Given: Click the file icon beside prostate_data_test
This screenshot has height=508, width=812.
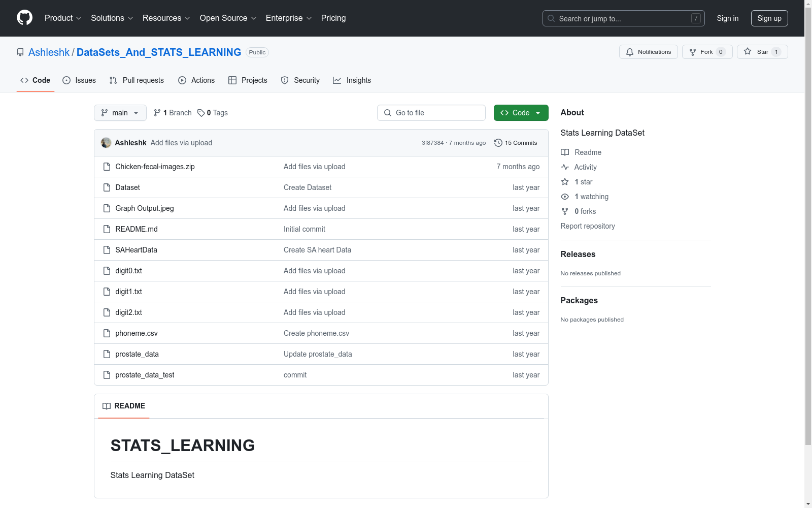Looking at the screenshot, I should pyautogui.click(x=107, y=375).
